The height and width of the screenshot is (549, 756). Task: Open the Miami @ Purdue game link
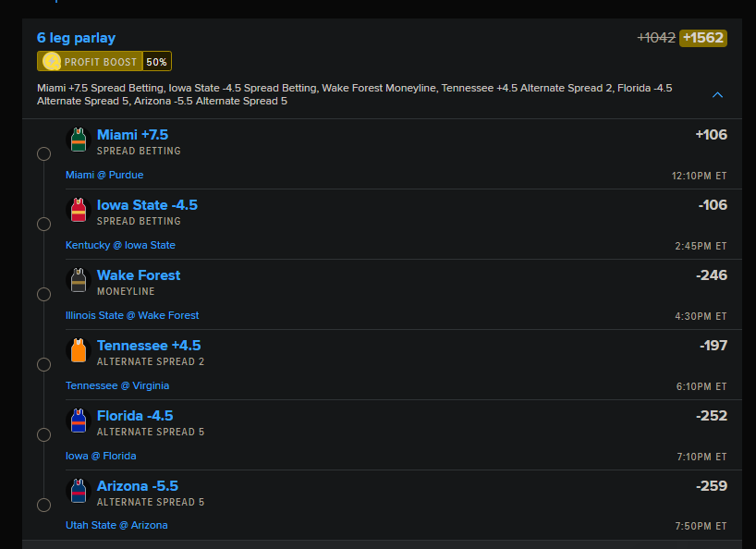pos(104,175)
